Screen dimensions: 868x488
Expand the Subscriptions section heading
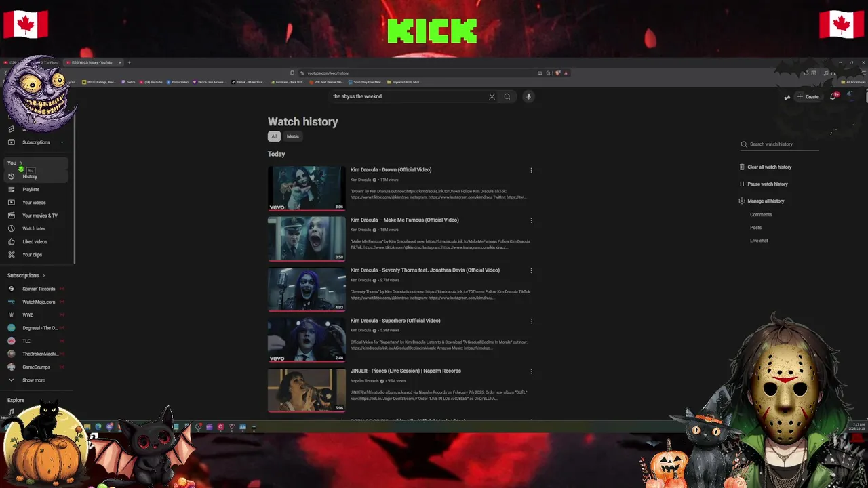(26, 275)
